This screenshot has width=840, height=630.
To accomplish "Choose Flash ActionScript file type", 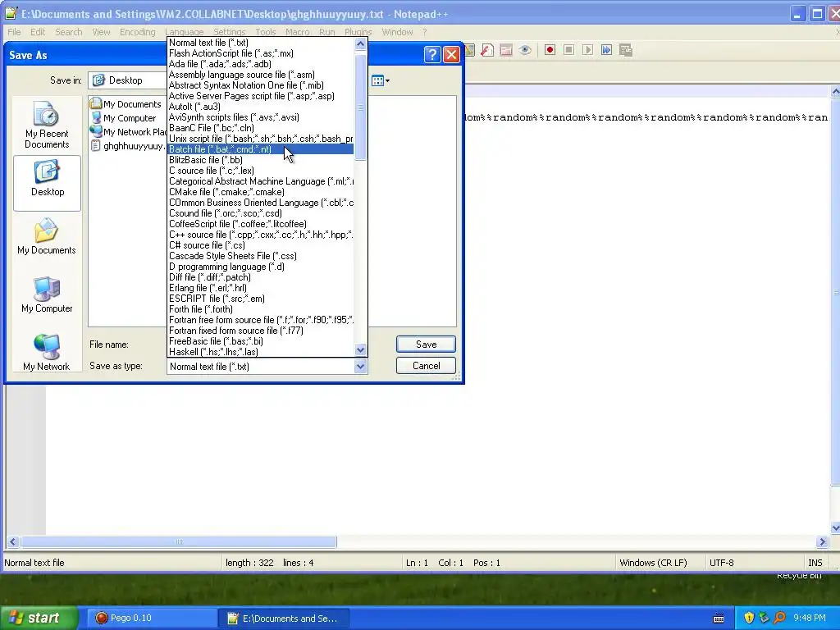I will coord(261,53).
